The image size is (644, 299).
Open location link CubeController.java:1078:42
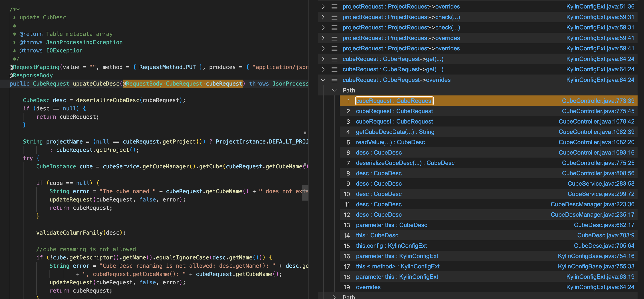[x=597, y=121]
